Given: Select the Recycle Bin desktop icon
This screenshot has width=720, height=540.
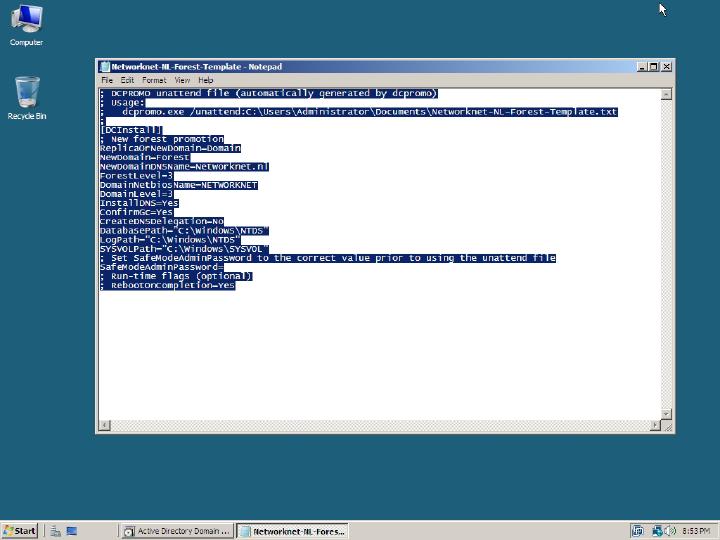Looking at the screenshot, I should click(27, 98).
